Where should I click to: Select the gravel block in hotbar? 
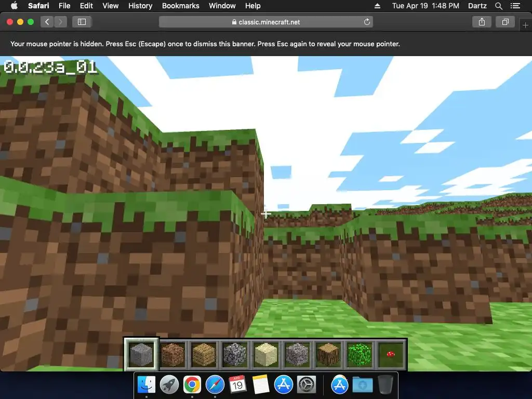point(297,354)
